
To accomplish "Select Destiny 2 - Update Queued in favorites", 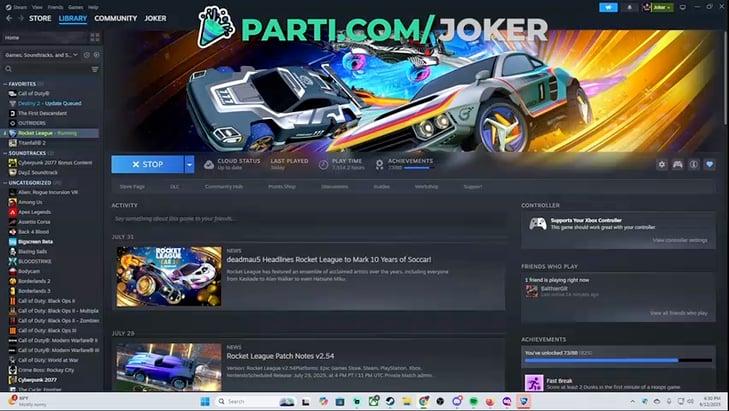I will 50,103.
